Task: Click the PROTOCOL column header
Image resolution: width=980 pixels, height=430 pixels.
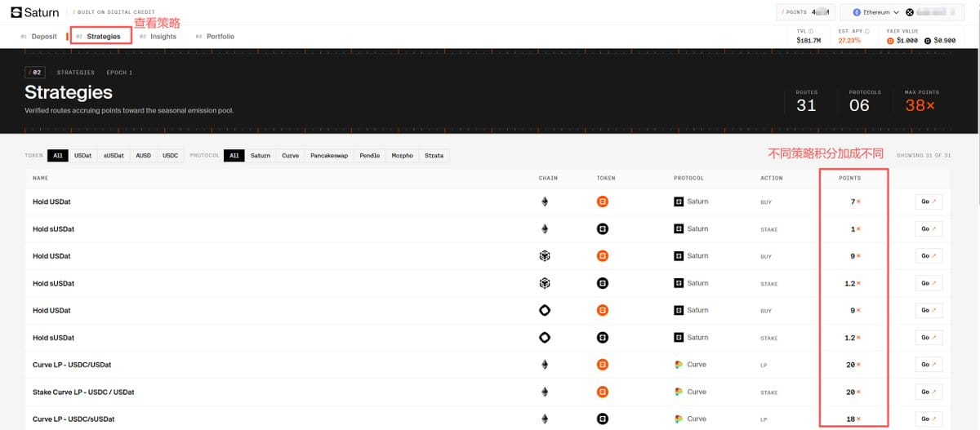Action: (688, 178)
